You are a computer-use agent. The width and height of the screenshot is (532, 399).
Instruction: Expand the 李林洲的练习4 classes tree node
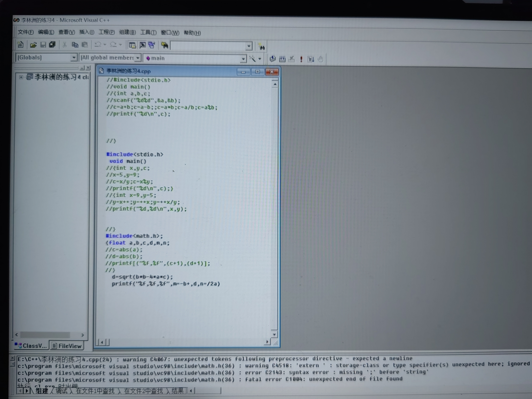21,77
